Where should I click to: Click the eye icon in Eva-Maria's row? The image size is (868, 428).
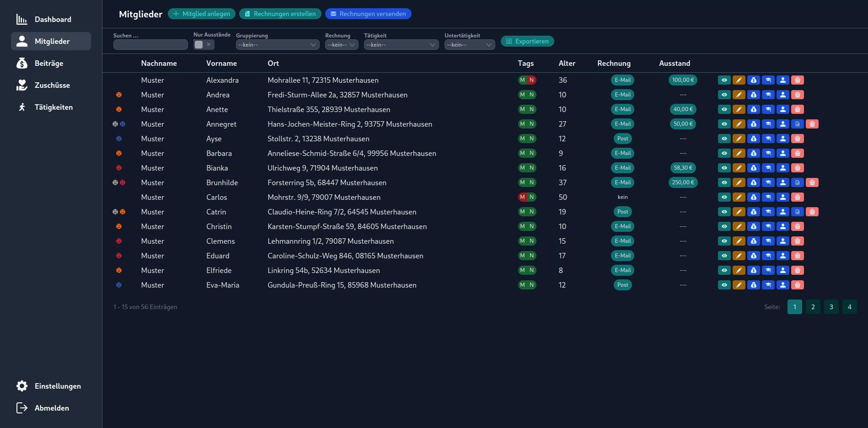point(724,285)
